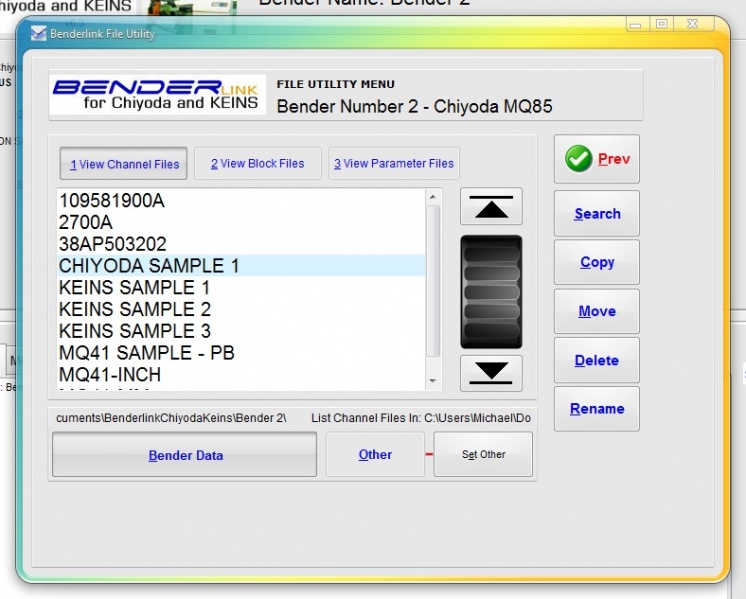746x599 pixels.
Task: Click the Set Other button
Action: click(483, 454)
